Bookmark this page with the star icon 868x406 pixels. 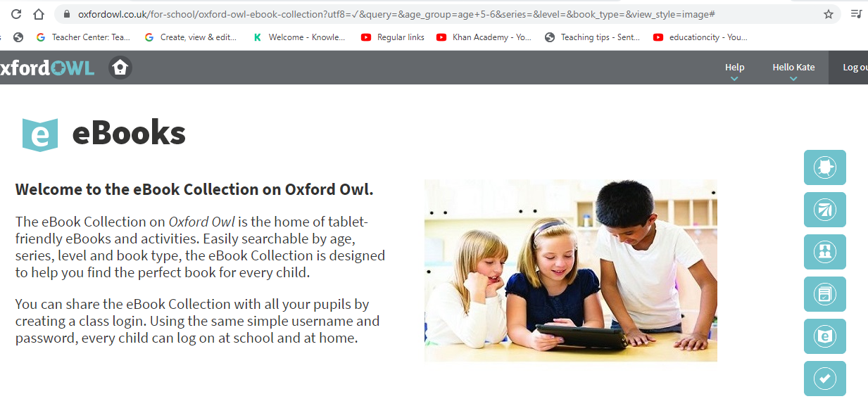(x=829, y=14)
